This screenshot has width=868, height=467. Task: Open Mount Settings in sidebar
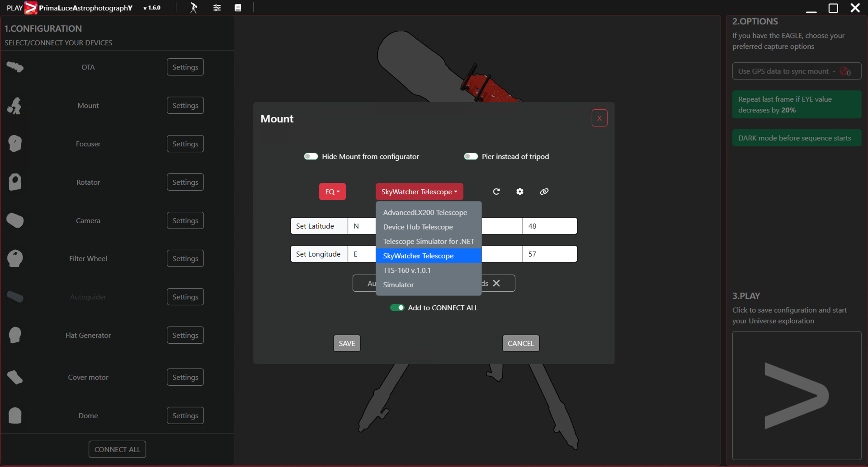185,105
